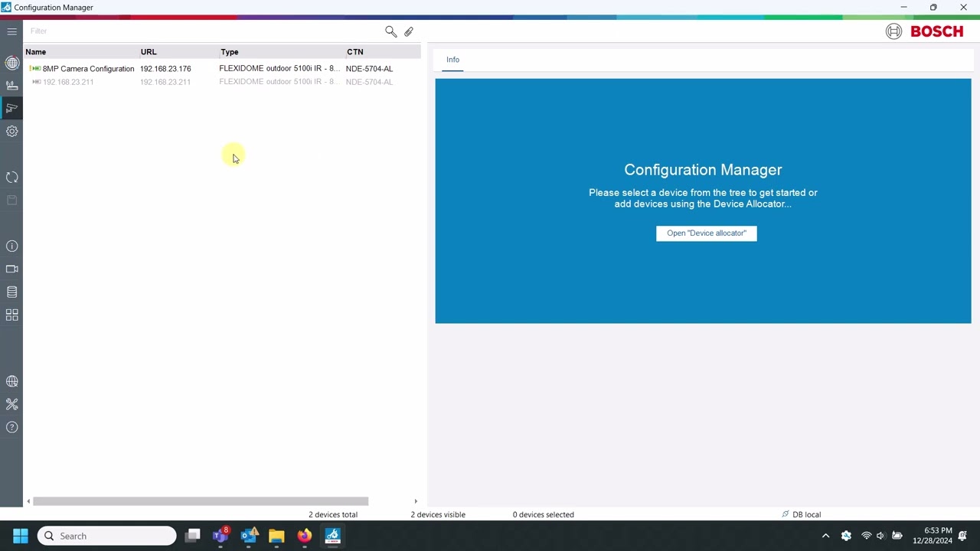The image size is (980, 551).
Task: Click the "DB local" status label
Action: click(807, 514)
